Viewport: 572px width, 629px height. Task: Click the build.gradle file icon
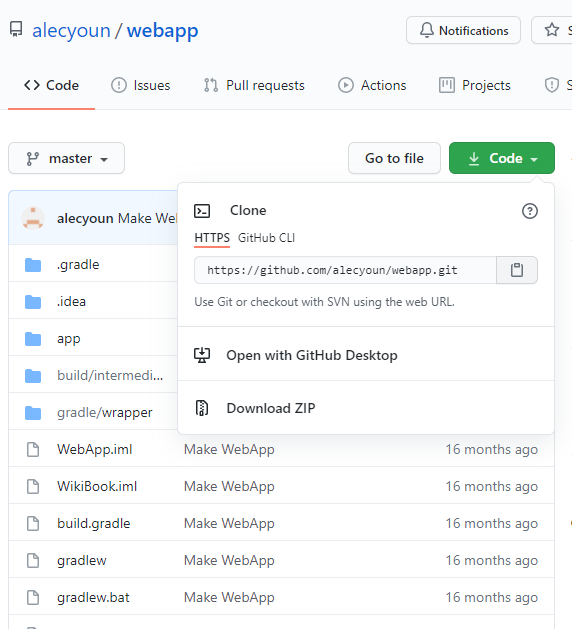click(33, 523)
